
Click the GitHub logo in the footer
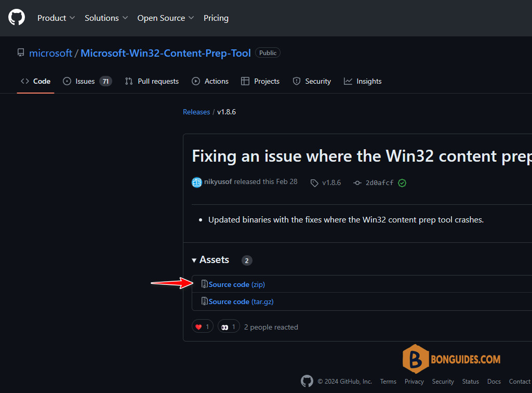pos(307,381)
